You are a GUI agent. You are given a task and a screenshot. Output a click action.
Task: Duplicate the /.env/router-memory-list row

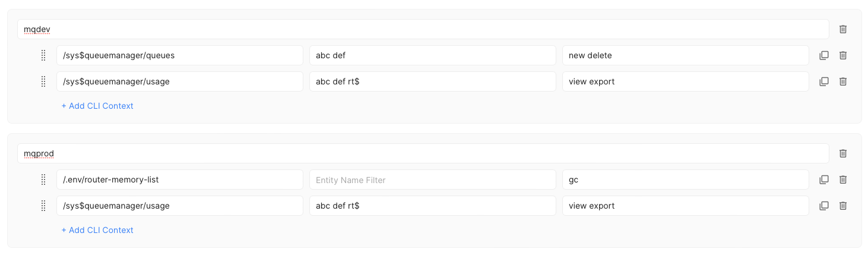click(x=823, y=180)
